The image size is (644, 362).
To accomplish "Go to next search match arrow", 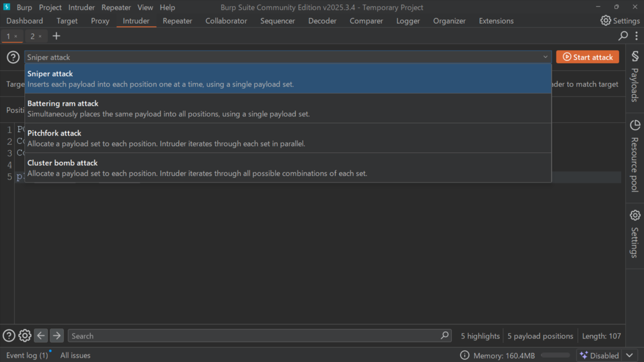I will point(57,336).
